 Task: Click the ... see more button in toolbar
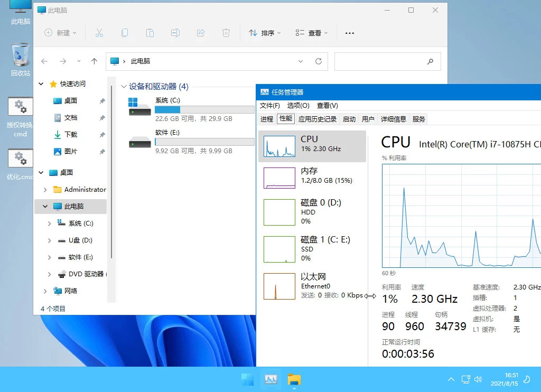coord(349,33)
